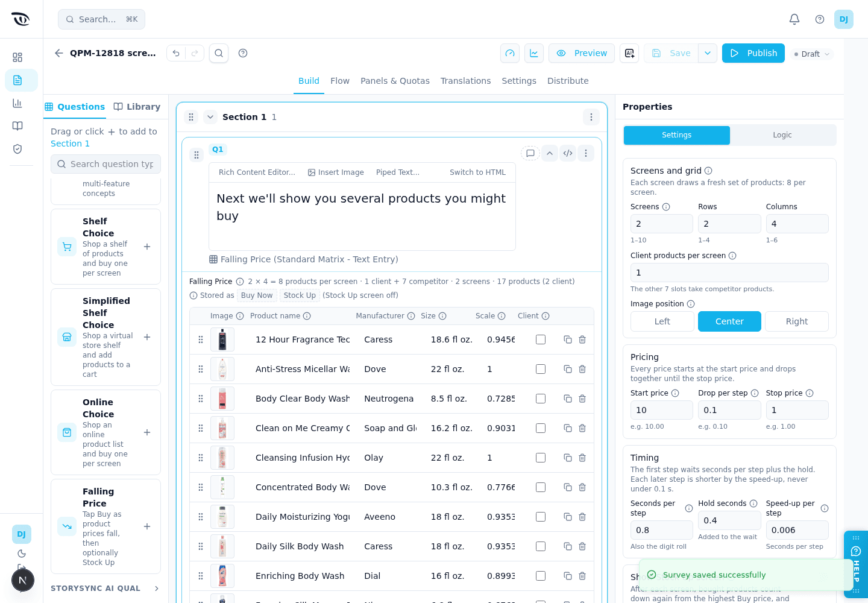Check Client box for Anti-Stress Micellar
The width and height of the screenshot is (868, 603).
[541, 369]
